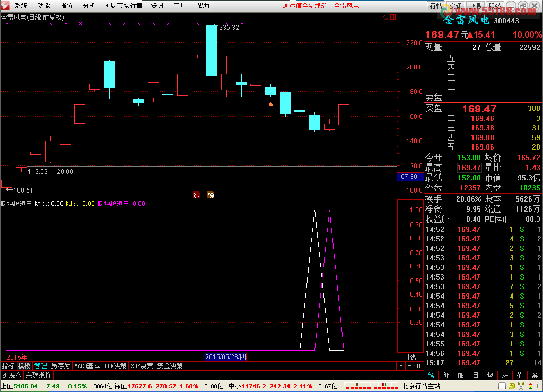Click the 上证 index value 5106.04
The image size is (543, 392).
[x=25, y=386]
